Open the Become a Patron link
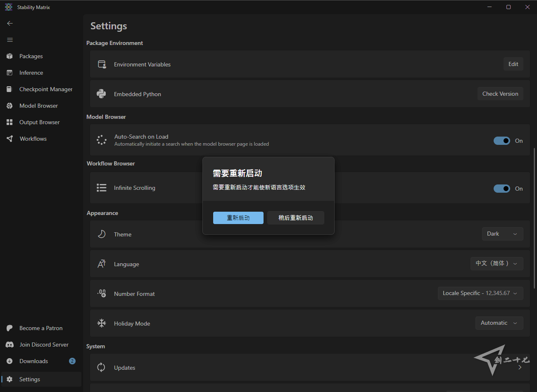The width and height of the screenshot is (537, 392). [x=40, y=328]
